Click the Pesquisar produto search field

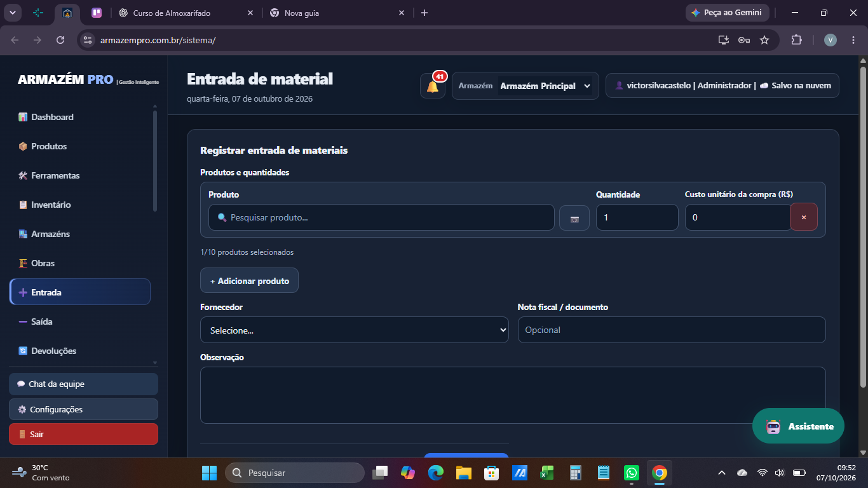pos(381,217)
